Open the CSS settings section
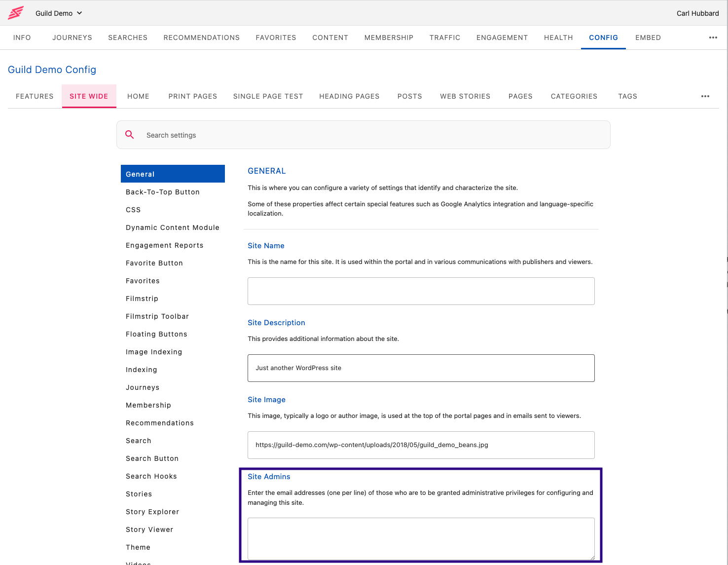728x565 pixels. tap(133, 210)
